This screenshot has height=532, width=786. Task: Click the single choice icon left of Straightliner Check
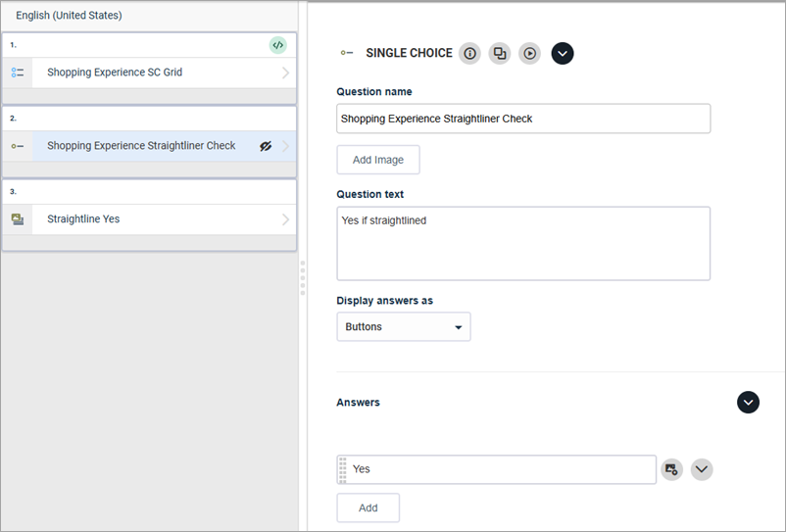point(18,146)
